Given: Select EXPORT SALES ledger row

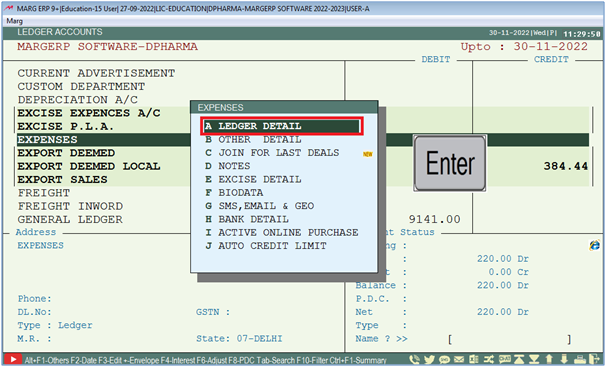Looking at the screenshot, I should 62,180.
